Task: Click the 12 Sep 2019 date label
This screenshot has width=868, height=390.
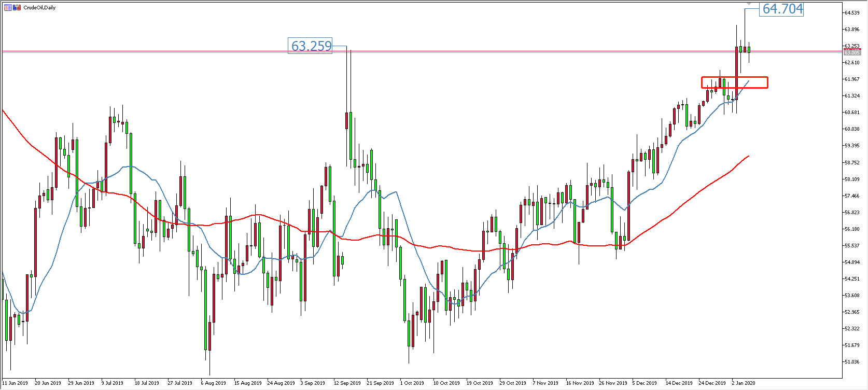Action: coord(347,383)
